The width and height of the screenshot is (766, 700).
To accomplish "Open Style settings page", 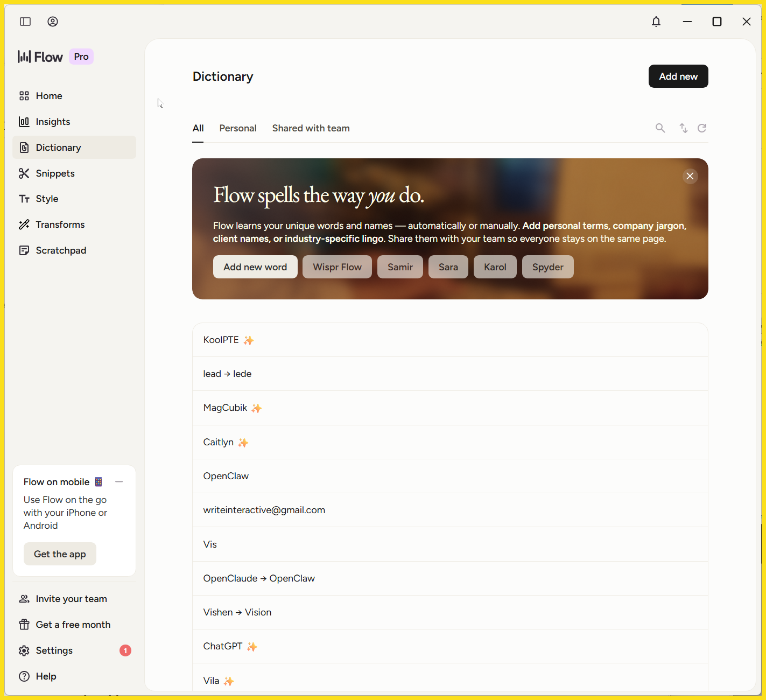I will click(74, 199).
